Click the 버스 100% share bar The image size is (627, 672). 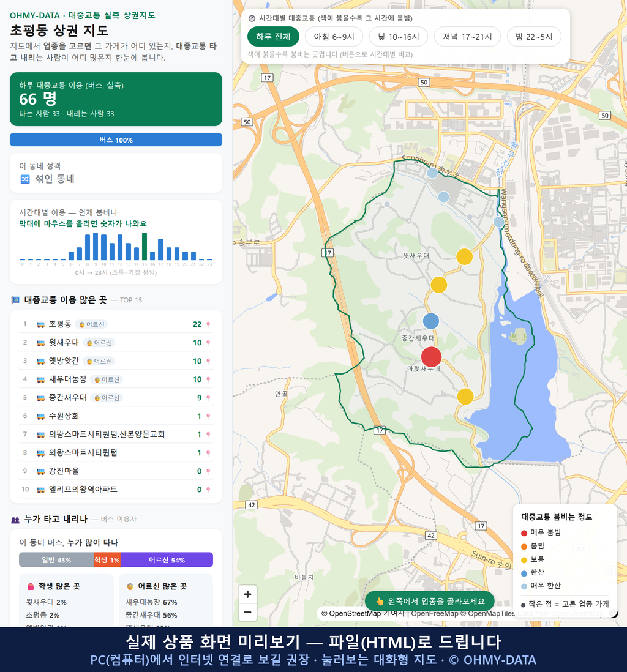tap(116, 140)
